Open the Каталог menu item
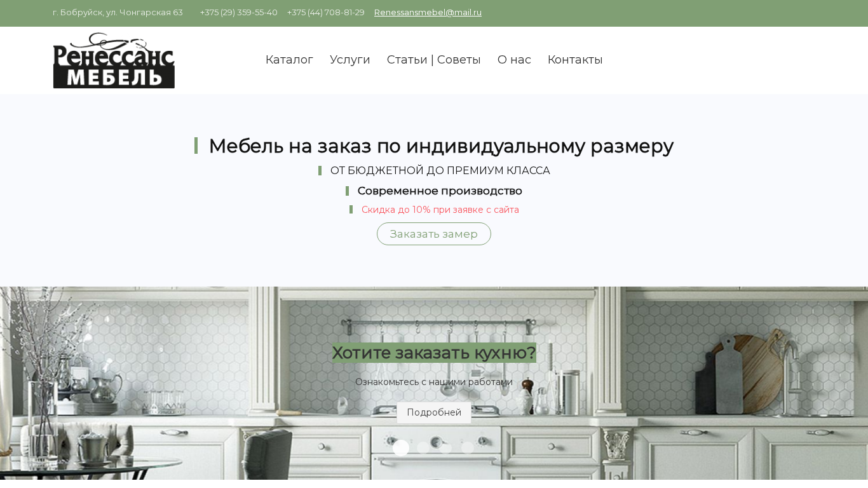The image size is (868, 488). 289,60
